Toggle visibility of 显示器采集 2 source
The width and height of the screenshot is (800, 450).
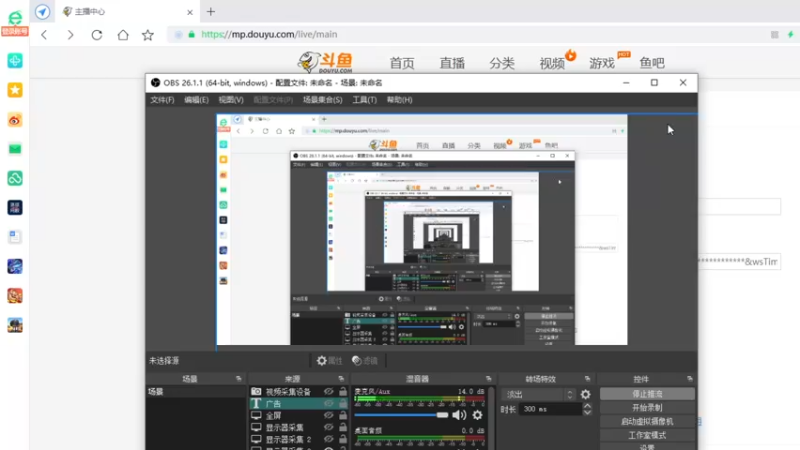point(329,438)
